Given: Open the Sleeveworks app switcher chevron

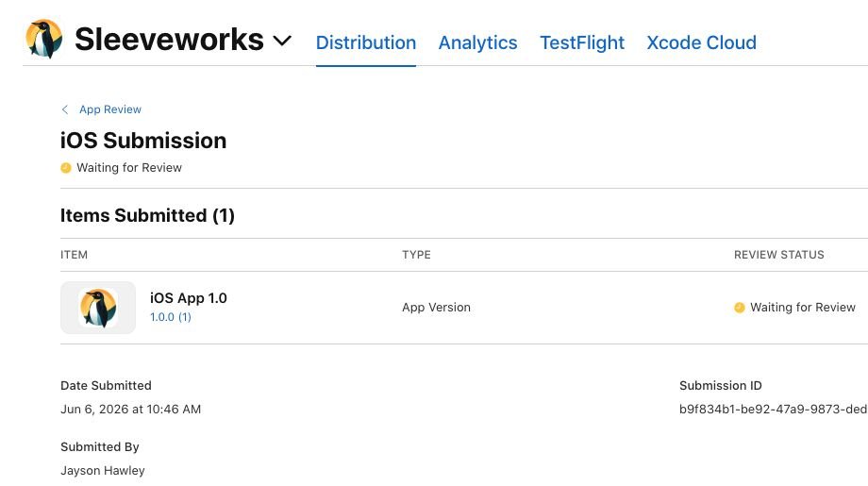Looking at the screenshot, I should click(x=282, y=41).
